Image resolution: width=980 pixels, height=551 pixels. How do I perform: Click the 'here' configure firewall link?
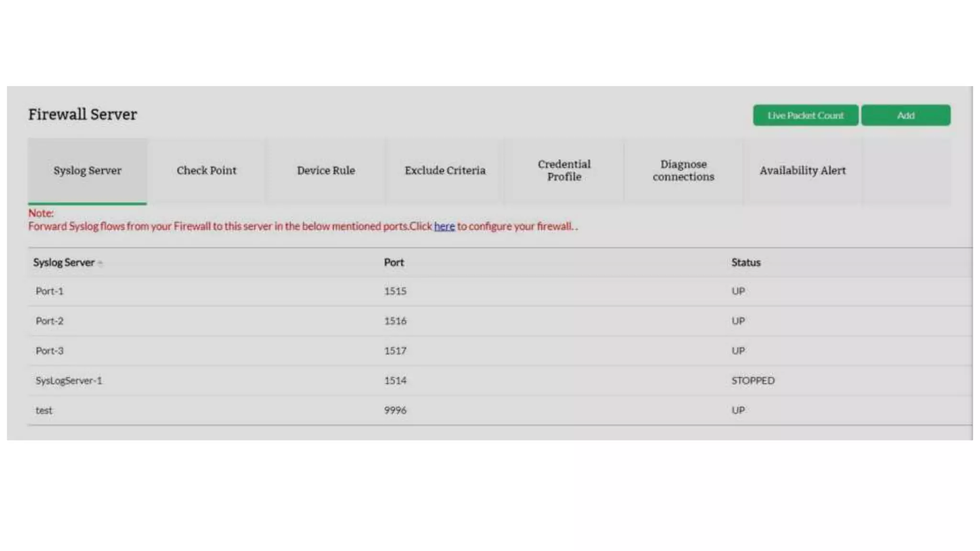tap(444, 226)
